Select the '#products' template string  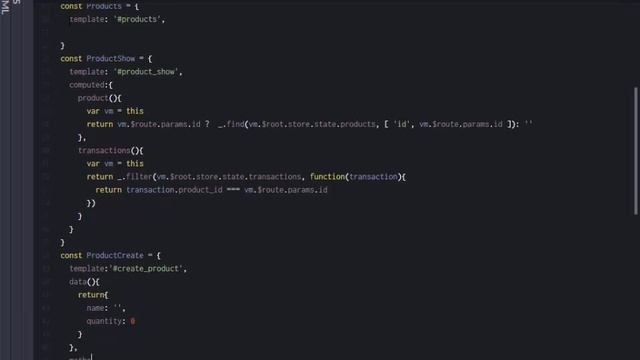pyautogui.click(x=137, y=19)
